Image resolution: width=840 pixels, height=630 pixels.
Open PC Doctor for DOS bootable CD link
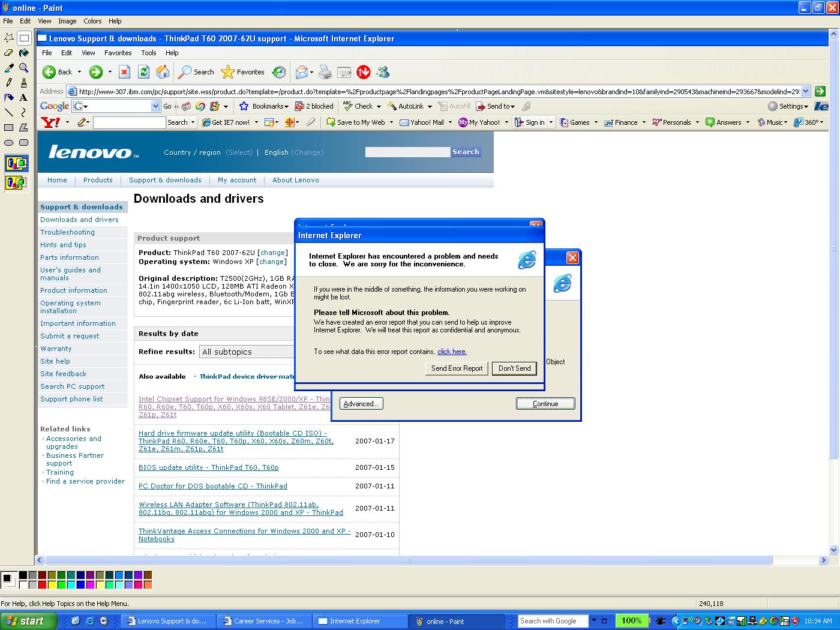pyautogui.click(x=212, y=486)
